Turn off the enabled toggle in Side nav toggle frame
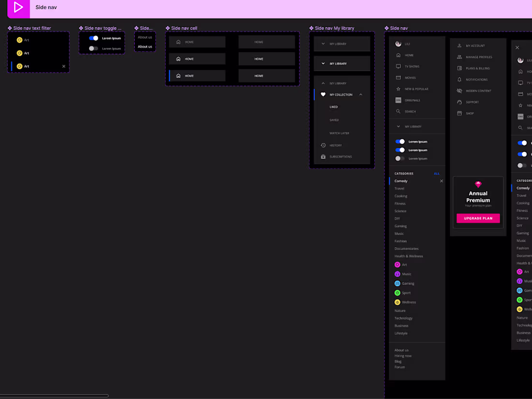The image size is (532, 399). pyautogui.click(x=94, y=38)
